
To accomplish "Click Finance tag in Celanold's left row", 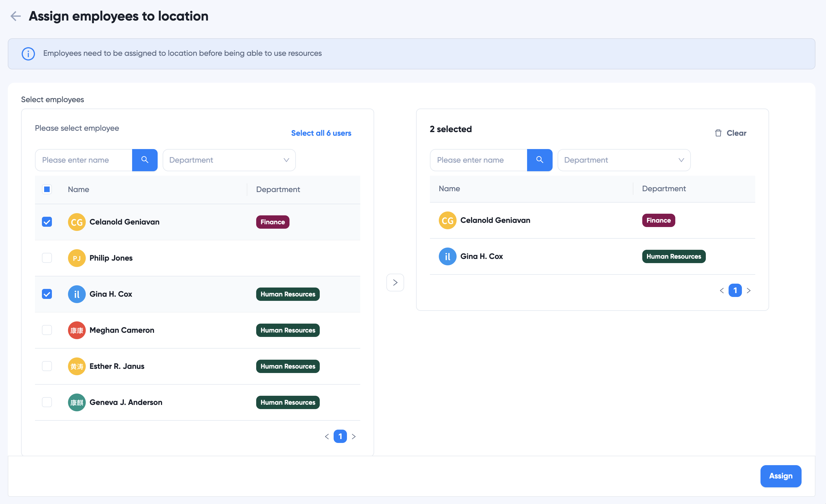I will (x=273, y=222).
